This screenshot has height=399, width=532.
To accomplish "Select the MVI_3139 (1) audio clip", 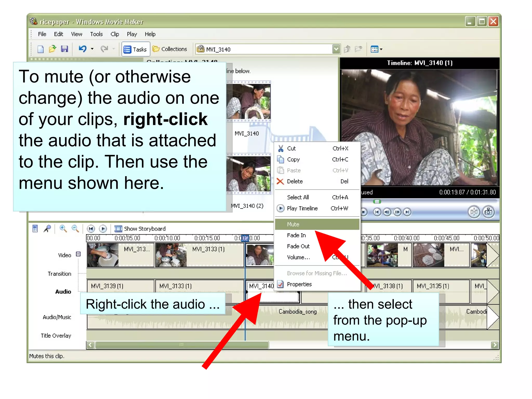I will tap(121, 286).
